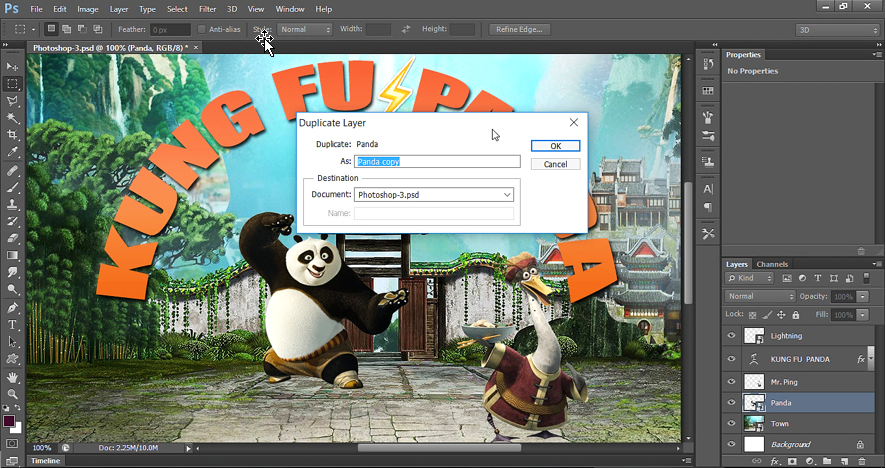Hide the Lightning layer
This screenshot has width=886, height=469.
click(x=731, y=336)
